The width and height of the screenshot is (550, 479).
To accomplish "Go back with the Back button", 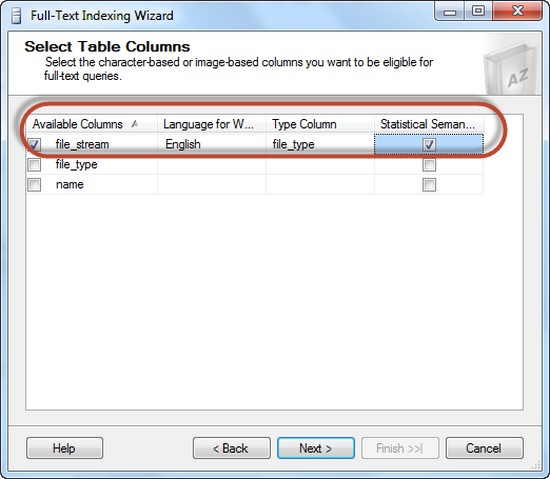I will [x=232, y=448].
